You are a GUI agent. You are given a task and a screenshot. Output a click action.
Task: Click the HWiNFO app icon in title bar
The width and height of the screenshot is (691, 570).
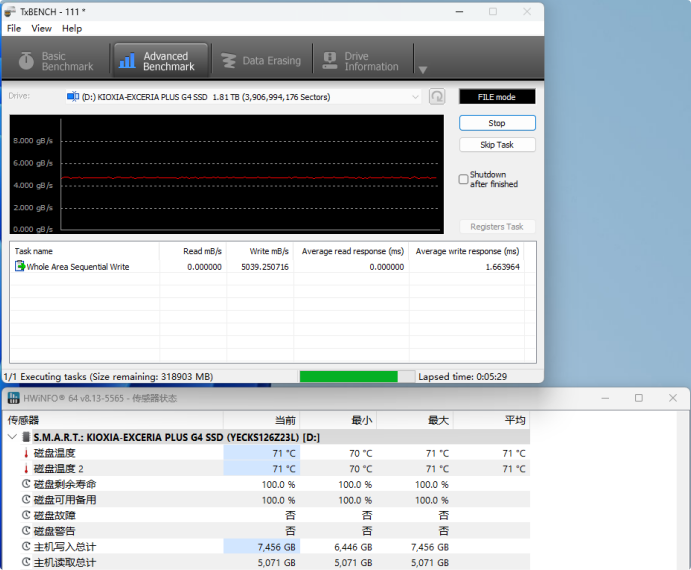click(x=14, y=398)
